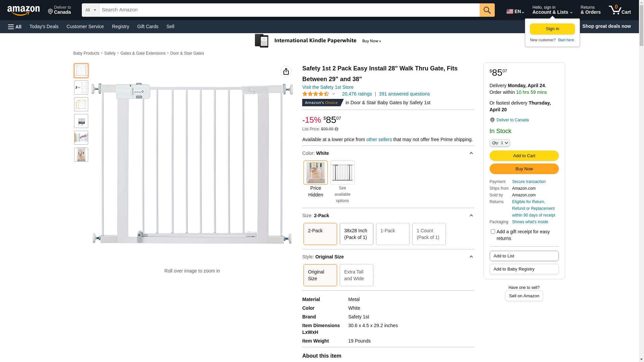
Task: Select the Extra Tall and Wide style
Action: (x=356, y=275)
